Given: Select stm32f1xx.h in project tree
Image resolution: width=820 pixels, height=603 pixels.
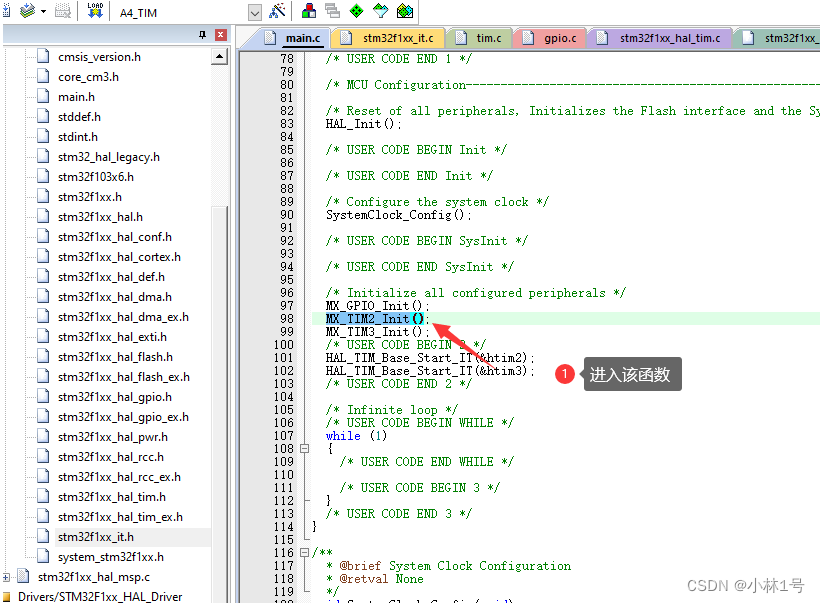Looking at the screenshot, I should (x=90, y=197).
